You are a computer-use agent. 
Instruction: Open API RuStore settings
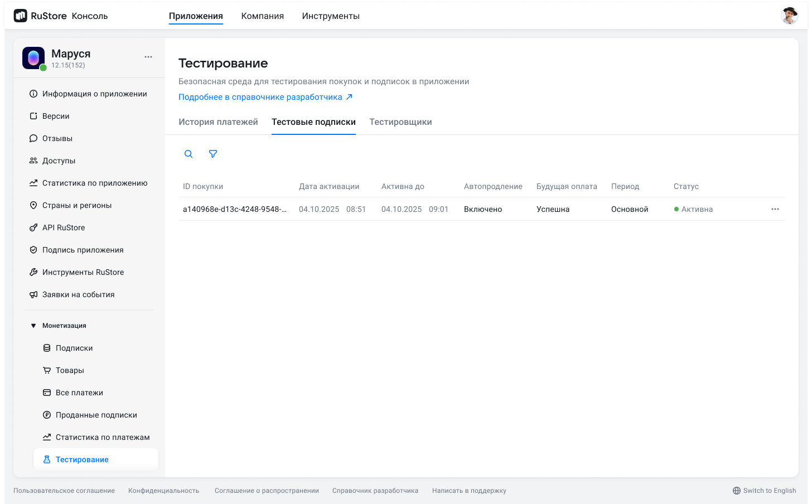(64, 227)
